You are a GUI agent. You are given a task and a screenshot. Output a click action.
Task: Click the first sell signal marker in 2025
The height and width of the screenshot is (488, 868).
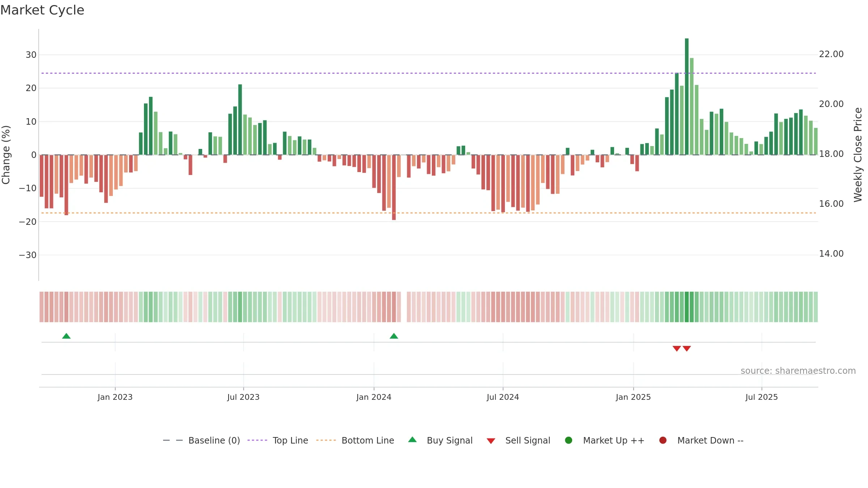pyautogui.click(x=677, y=348)
